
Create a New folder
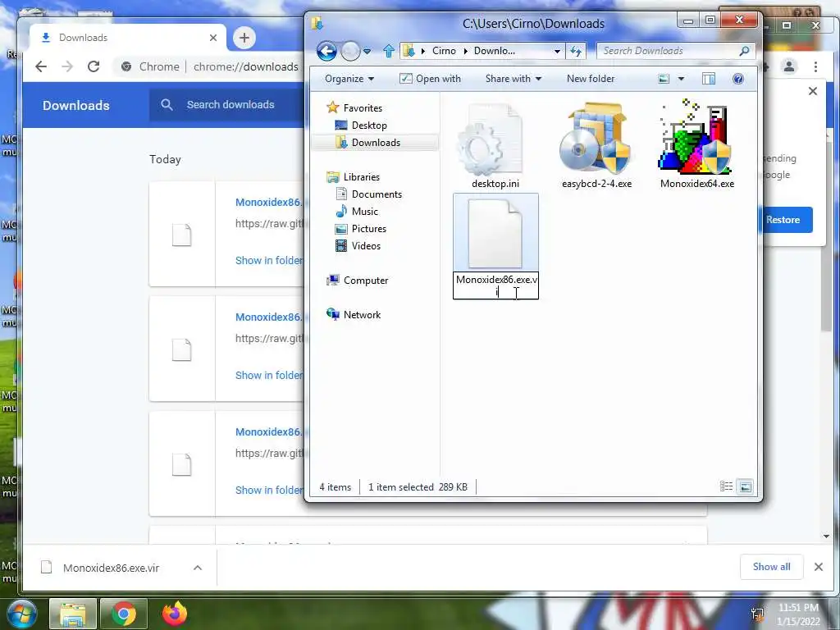(x=591, y=79)
